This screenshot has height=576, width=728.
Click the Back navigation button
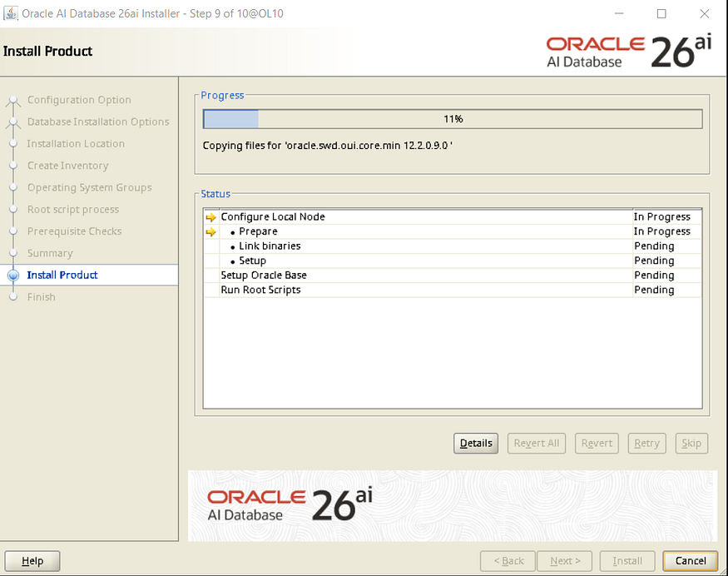tap(508, 561)
